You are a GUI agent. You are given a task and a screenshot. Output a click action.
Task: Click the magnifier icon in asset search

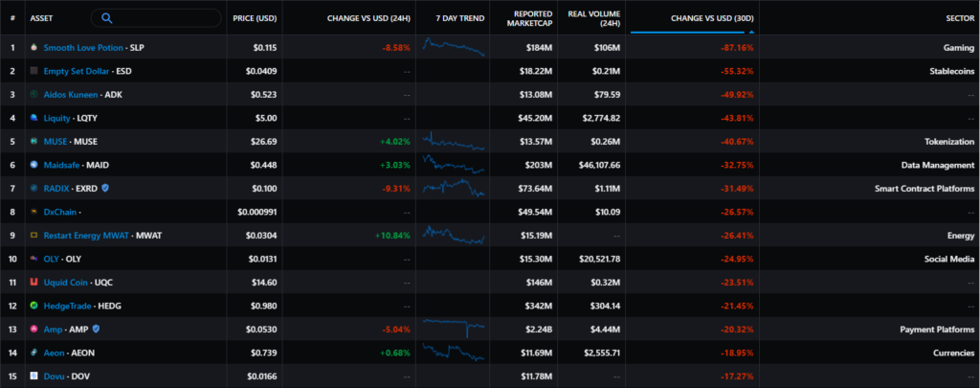tap(107, 18)
